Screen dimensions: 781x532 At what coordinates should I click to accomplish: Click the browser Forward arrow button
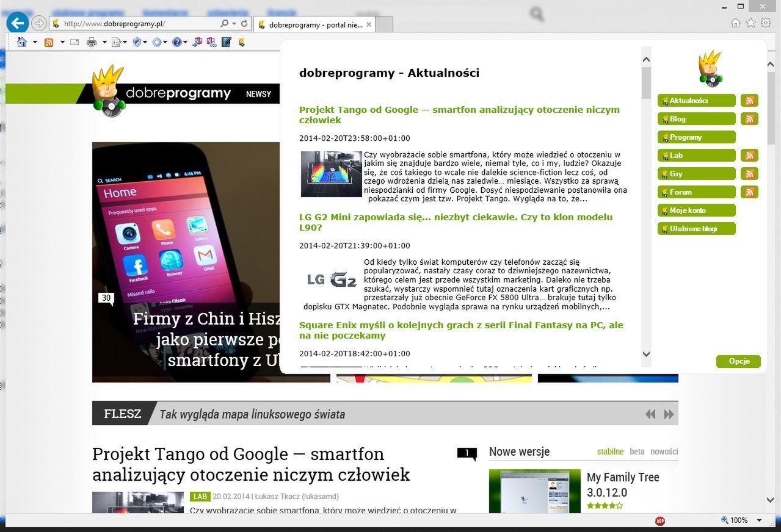[39, 24]
